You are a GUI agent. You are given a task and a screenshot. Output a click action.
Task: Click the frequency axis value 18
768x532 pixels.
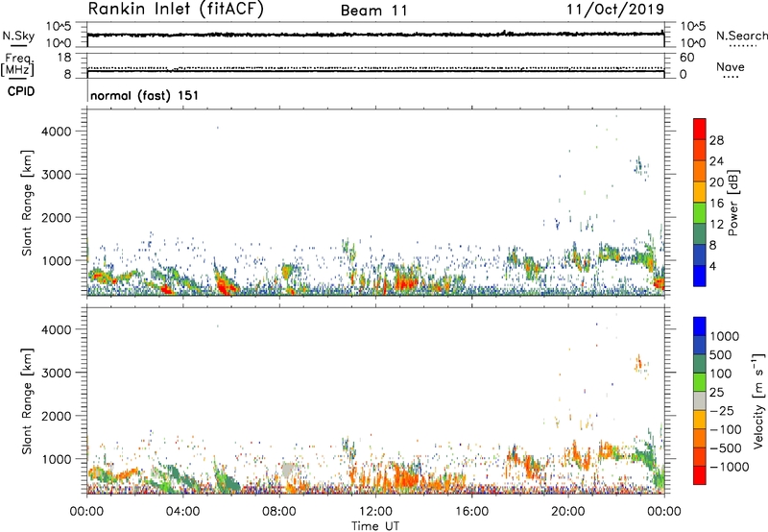coord(64,58)
